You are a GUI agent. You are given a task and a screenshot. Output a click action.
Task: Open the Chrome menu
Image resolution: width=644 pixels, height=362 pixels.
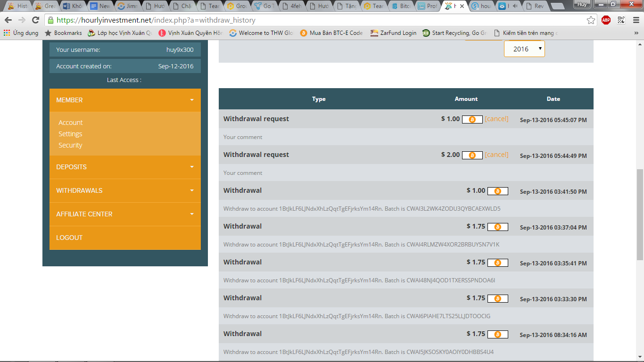pyautogui.click(x=636, y=20)
